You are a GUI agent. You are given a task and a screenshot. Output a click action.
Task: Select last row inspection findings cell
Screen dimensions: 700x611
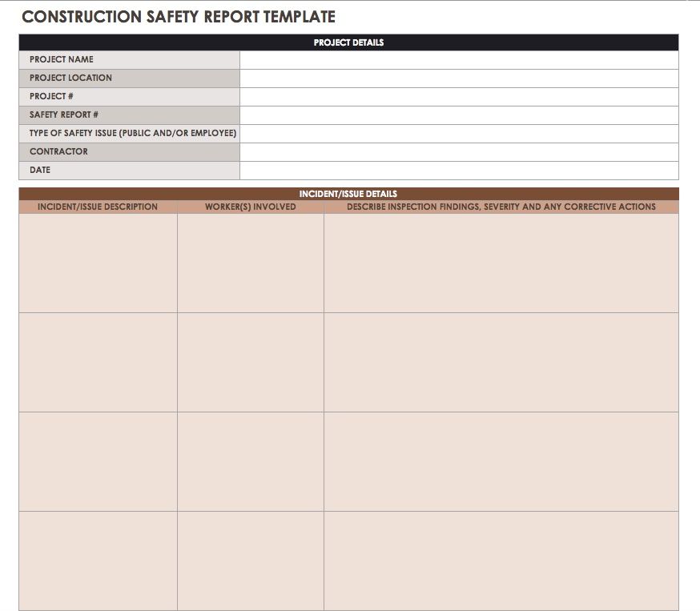click(x=501, y=561)
